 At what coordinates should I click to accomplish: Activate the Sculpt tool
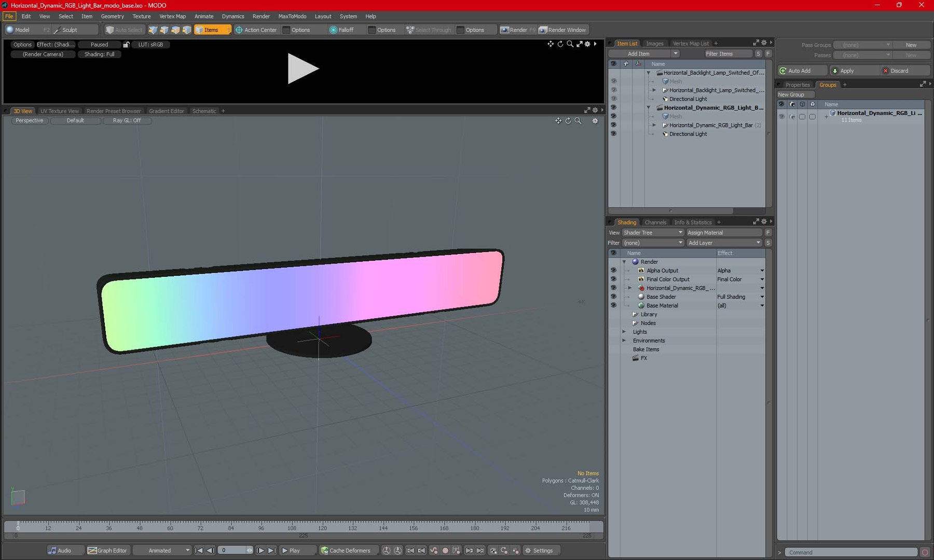click(x=70, y=30)
